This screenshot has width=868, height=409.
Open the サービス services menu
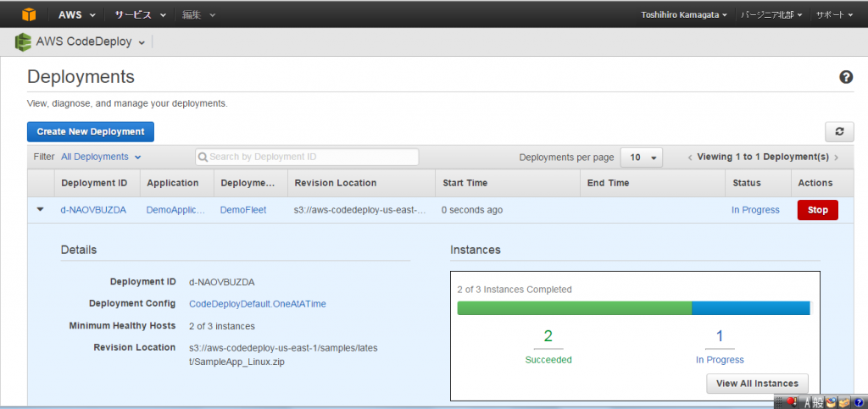pos(140,15)
